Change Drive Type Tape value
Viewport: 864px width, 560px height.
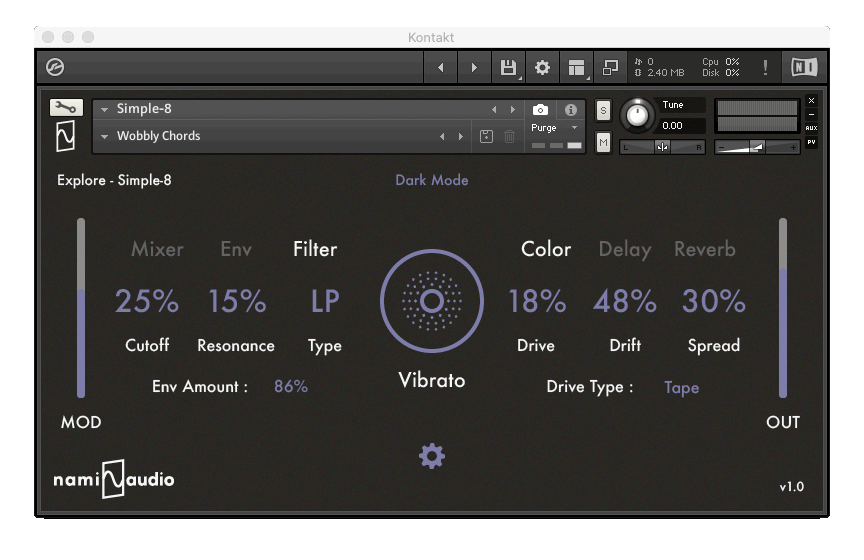click(682, 387)
